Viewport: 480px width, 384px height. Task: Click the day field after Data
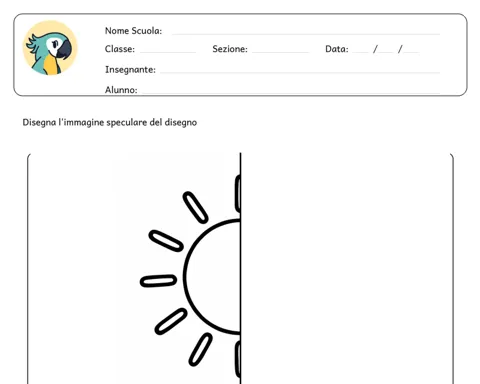361,52
